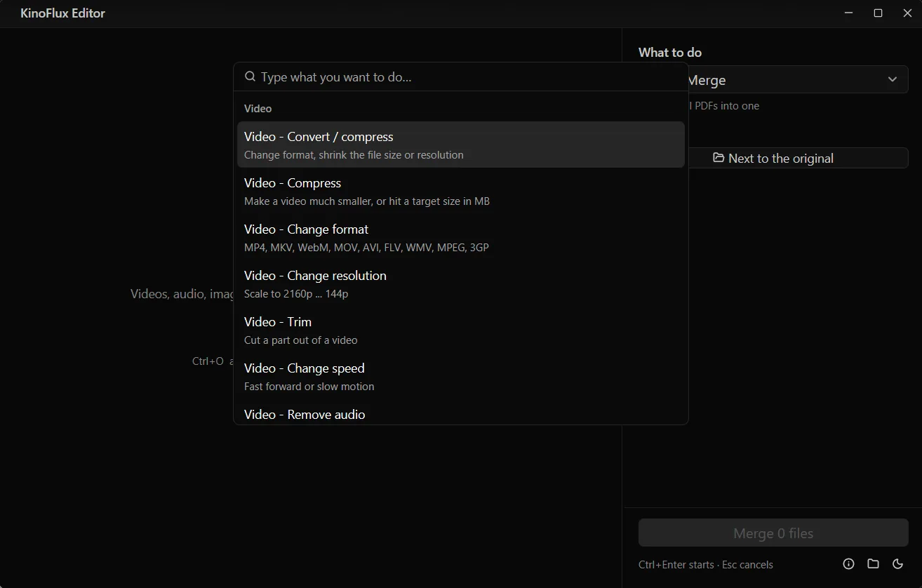Choose Video - Change format
Image resolution: width=922 pixels, height=588 pixels.
point(460,237)
